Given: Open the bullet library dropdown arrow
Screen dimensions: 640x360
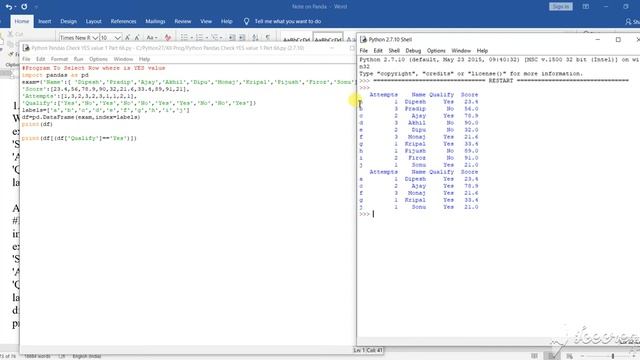Looking at the screenshot, I should click(191, 38).
